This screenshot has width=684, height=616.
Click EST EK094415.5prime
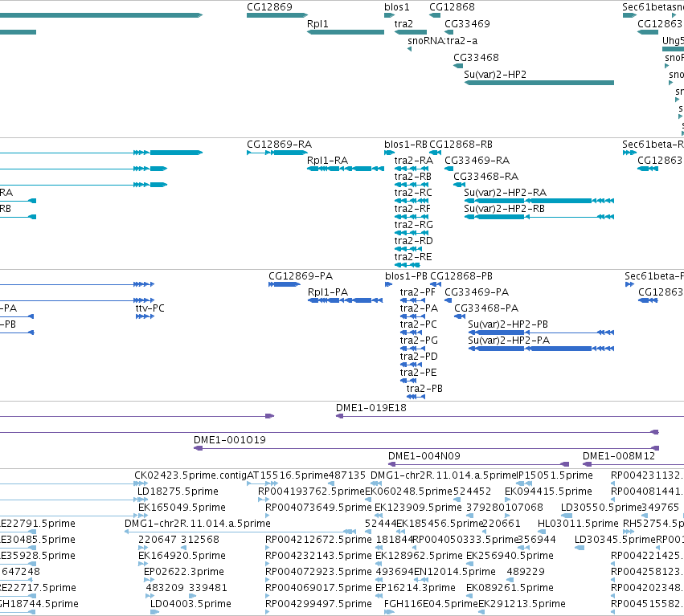click(548, 492)
